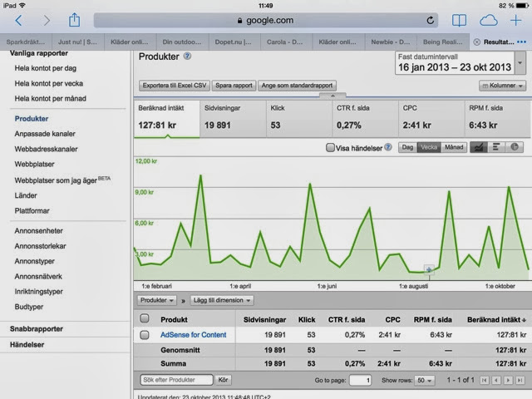The image size is (532, 399).
Task: Select Klick metric tab
Action: pos(299,119)
